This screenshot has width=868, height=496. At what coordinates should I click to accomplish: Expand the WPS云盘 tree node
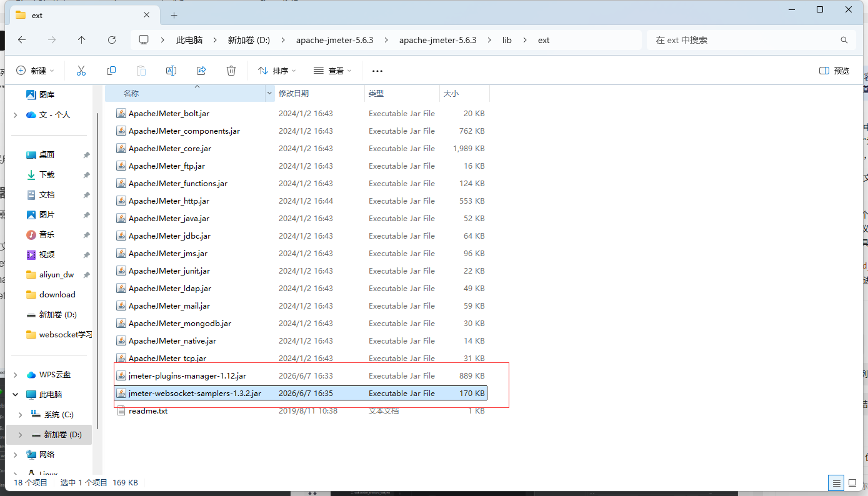click(x=16, y=375)
